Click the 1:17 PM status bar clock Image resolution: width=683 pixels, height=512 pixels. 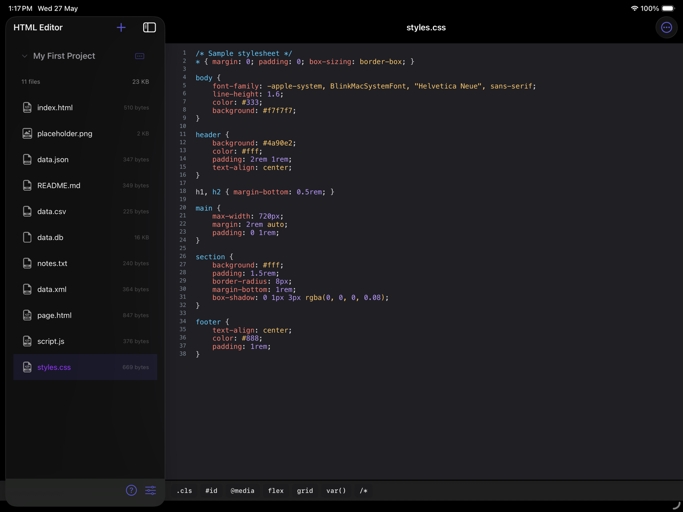[20, 8]
